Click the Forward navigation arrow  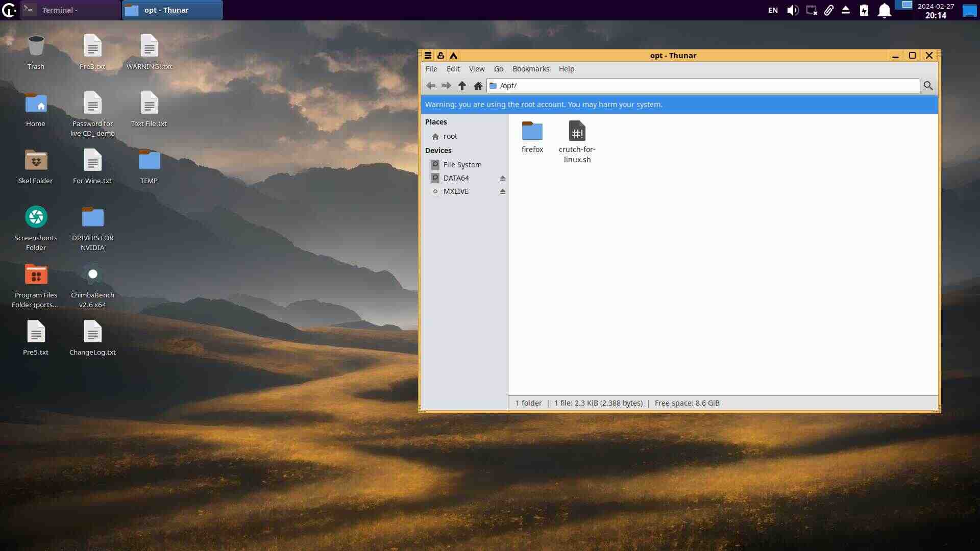pos(446,86)
